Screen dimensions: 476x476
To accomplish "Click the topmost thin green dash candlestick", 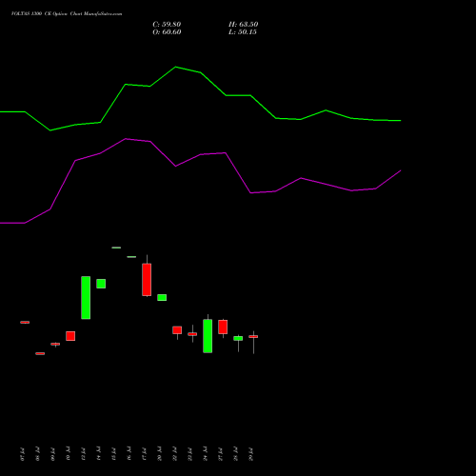I will (116, 248).
